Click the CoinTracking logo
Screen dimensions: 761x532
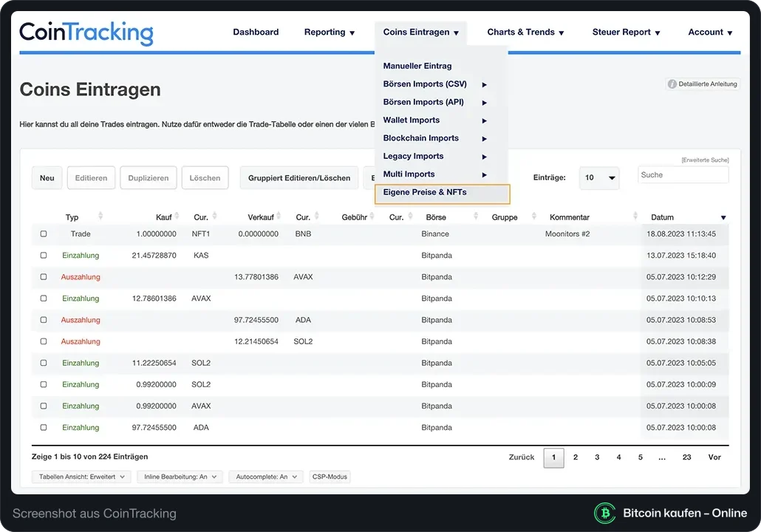point(86,33)
